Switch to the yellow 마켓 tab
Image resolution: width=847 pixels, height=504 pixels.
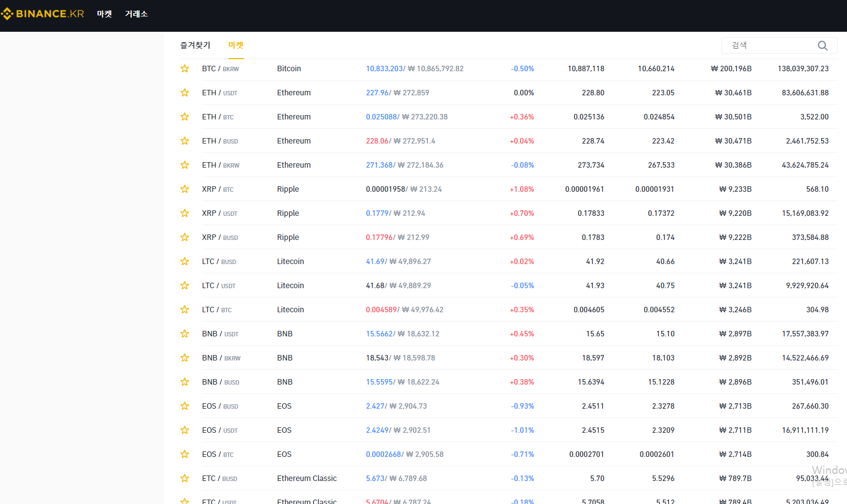236,45
